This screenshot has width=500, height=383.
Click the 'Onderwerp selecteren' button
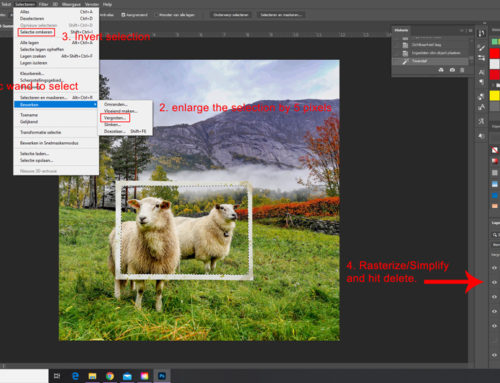point(231,15)
